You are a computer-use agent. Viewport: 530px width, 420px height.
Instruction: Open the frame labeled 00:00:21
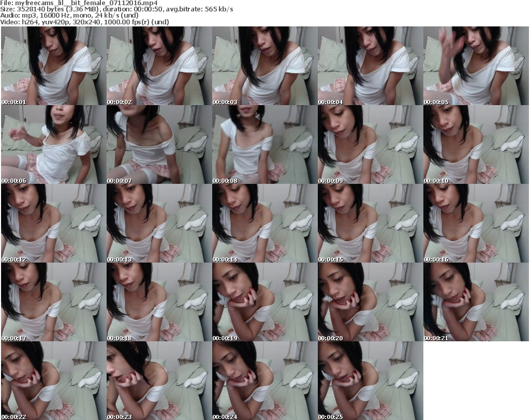475,302
